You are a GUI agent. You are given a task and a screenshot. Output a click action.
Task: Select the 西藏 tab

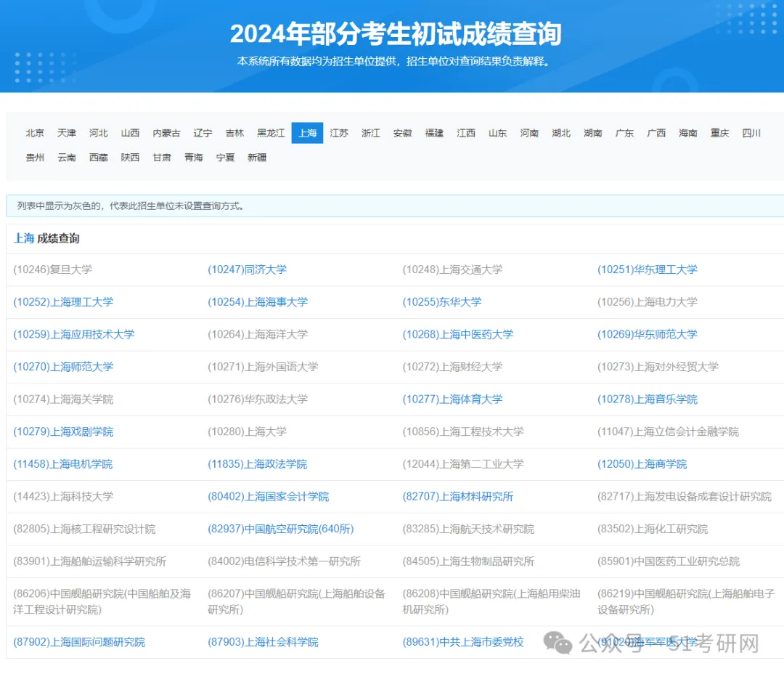tap(99, 158)
